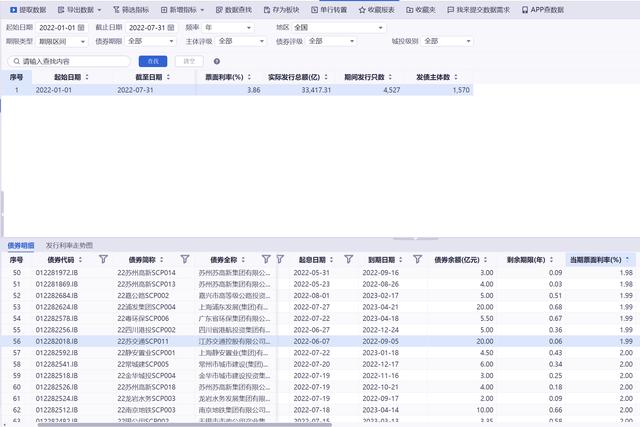Open the 截止日期 calendar picker icon
Screen dimensions: 640x427
coord(165,27)
